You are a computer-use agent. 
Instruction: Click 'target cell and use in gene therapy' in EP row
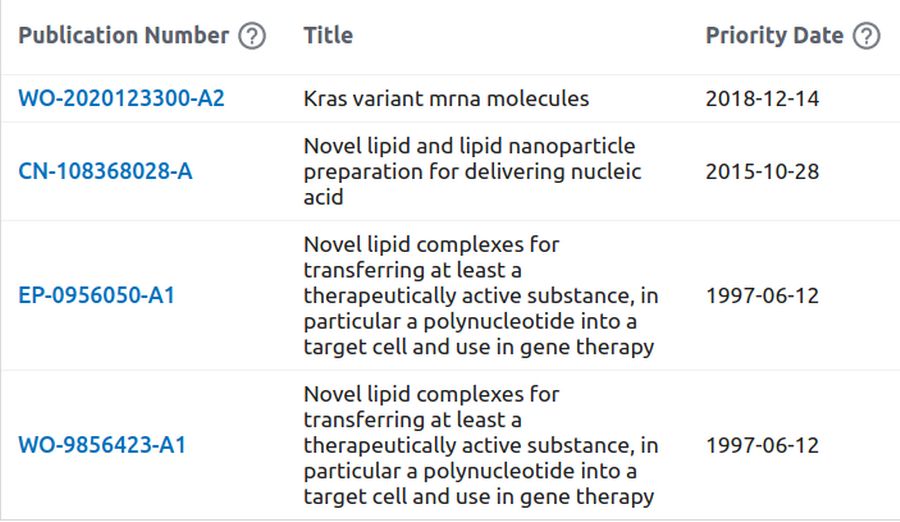479,347
